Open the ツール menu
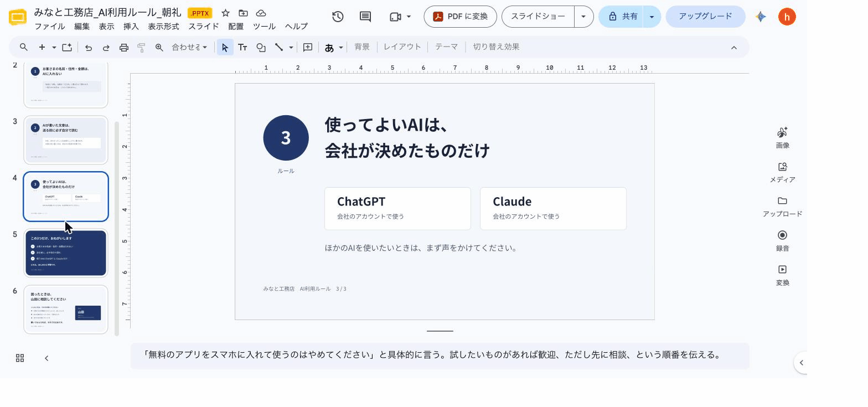Viewport: 868px width, 407px height. point(264,26)
